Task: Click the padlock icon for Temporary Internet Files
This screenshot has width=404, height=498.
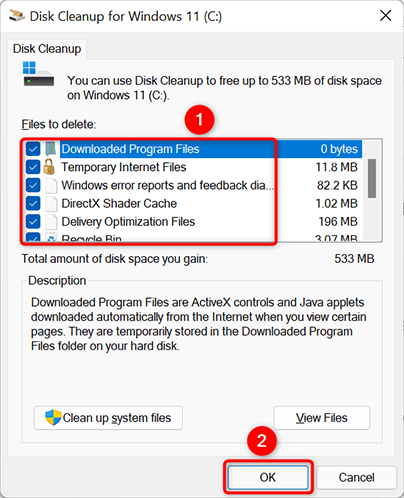Action: [x=49, y=167]
